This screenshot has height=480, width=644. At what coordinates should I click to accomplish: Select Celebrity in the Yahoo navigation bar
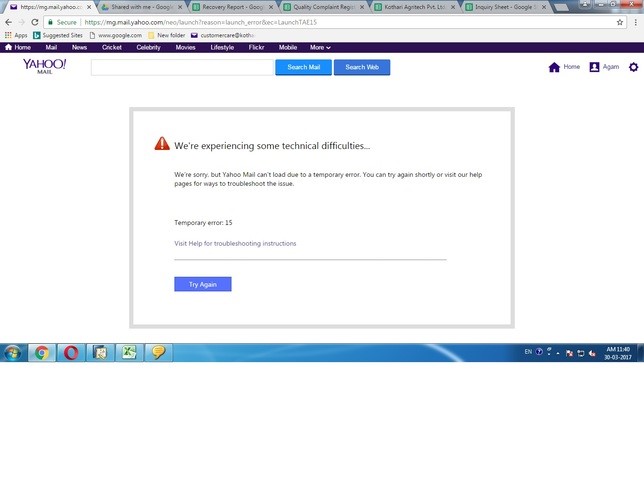pyautogui.click(x=148, y=47)
